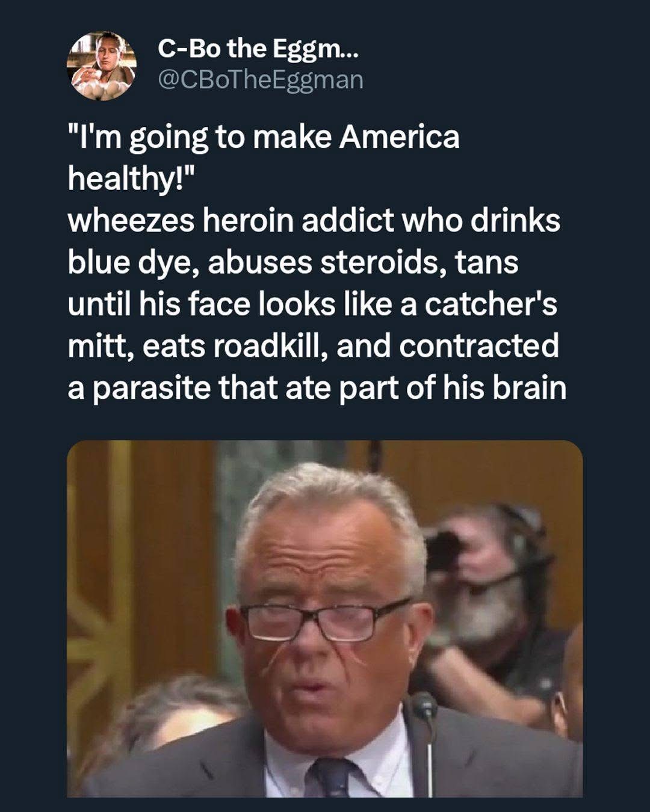Click the text "mitt, eats roadkill, and contracted"
The width and height of the screenshot is (650, 812).
tap(313, 346)
